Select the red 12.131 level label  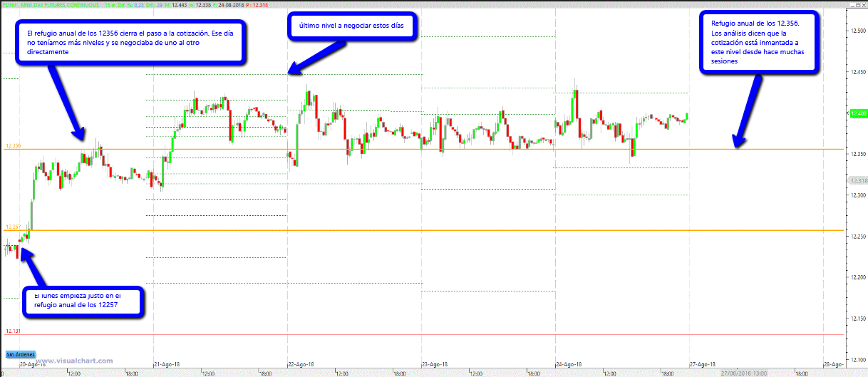coord(14,331)
